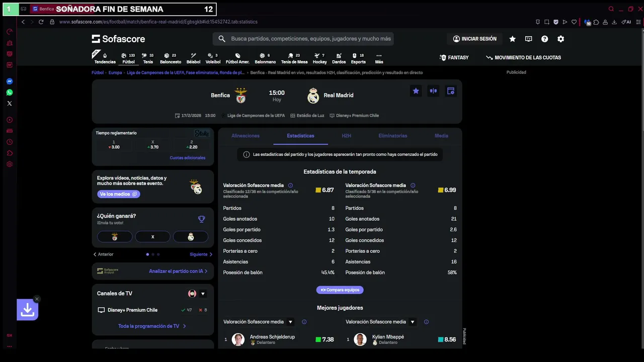Open Messenger in the Opera sidebar
The width and height of the screenshot is (644, 362).
click(9, 81)
